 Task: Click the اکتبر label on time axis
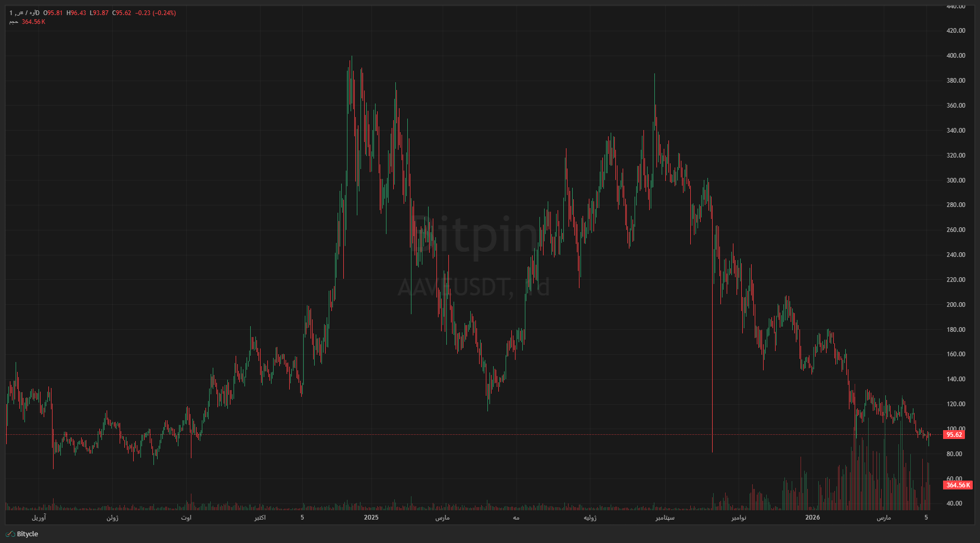260,518
